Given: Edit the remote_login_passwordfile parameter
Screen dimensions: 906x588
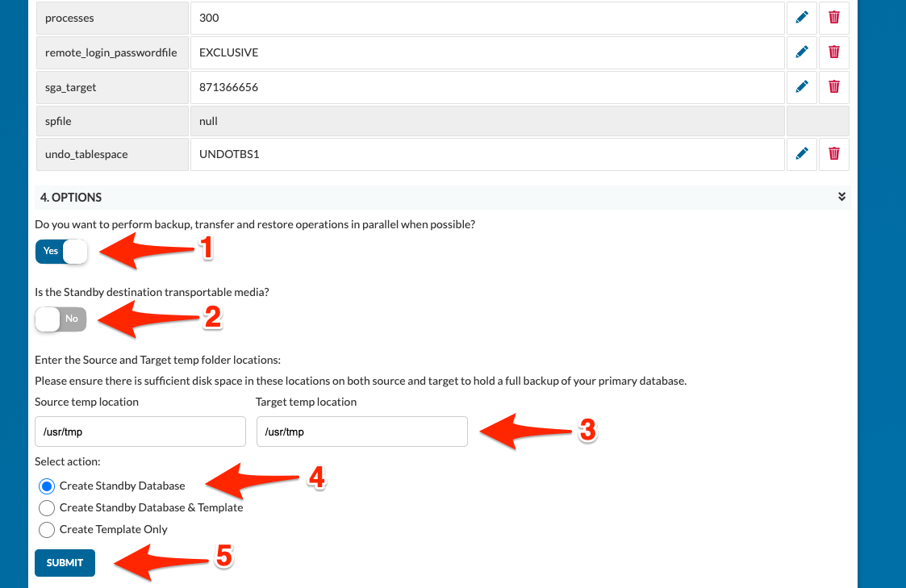Looking at the screenshot, I should coord(801,52).
